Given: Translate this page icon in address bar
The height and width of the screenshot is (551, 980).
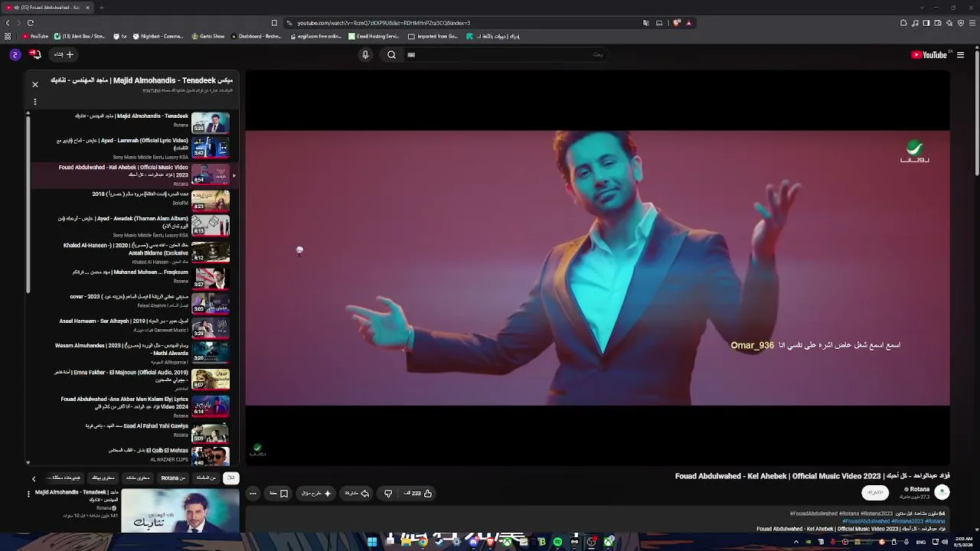Looking at the screenshot, I should [x=646, y=23].
